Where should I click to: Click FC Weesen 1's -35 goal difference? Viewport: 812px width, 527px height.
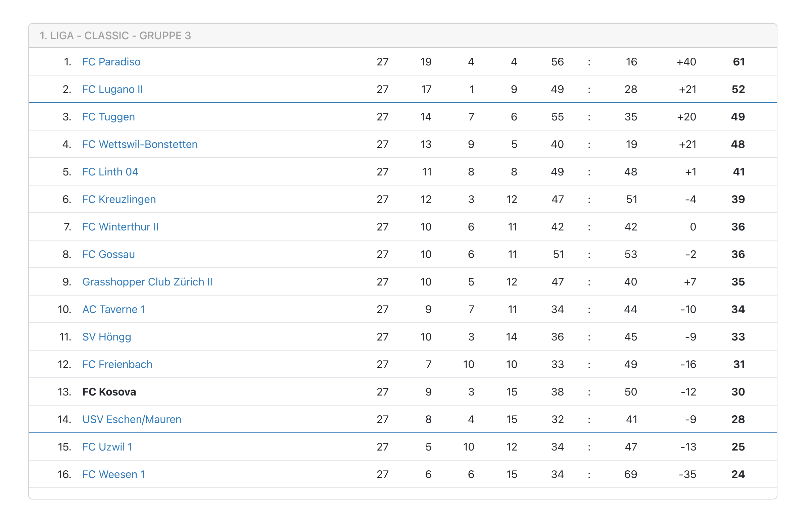point(687,475)
